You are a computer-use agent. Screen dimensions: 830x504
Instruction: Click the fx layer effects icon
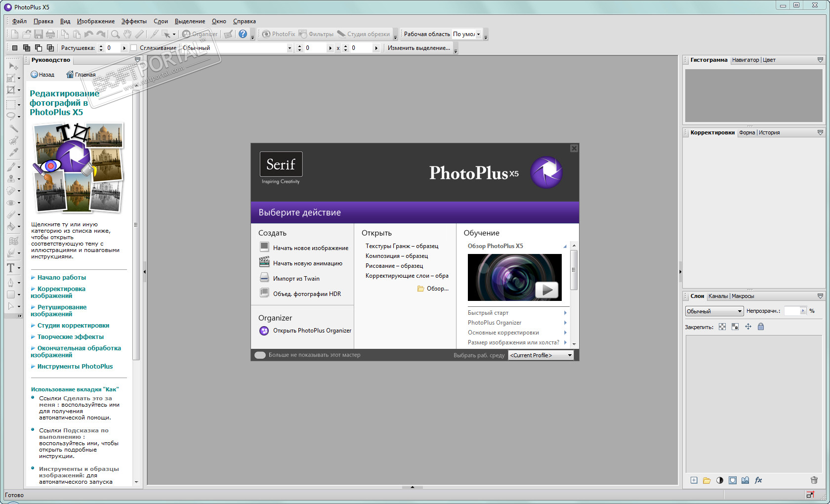[758, 480]
